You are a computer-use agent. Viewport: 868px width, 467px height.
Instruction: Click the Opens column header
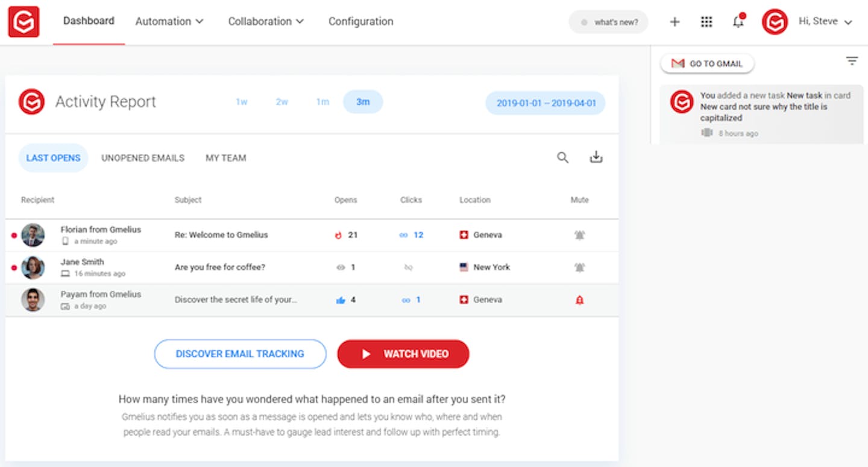(x=346, y=200)
